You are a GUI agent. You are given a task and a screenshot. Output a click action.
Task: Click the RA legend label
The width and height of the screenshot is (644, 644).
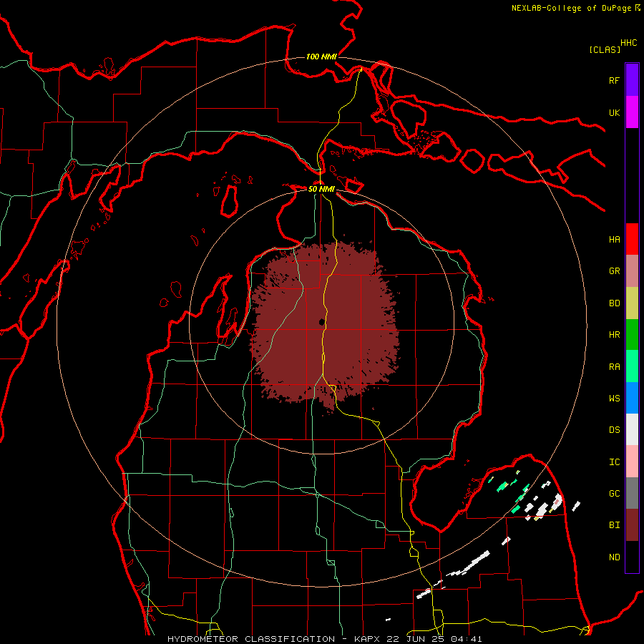[614, 367]
